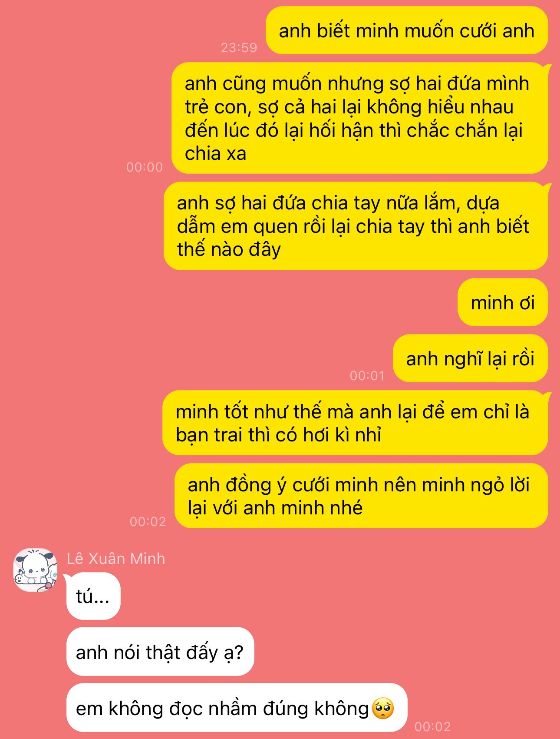Select the 'anh sợ hai đứa chia tay' bubble
Screen dimensions: 560x739
pyautogui.click(x=356, y=226)
